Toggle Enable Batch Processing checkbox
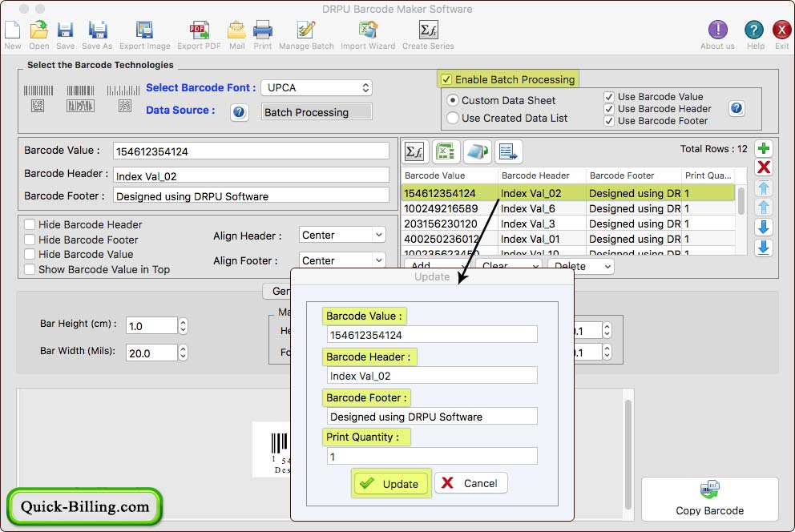The height and width of the screenshot is (532, 795). point(446,79)
